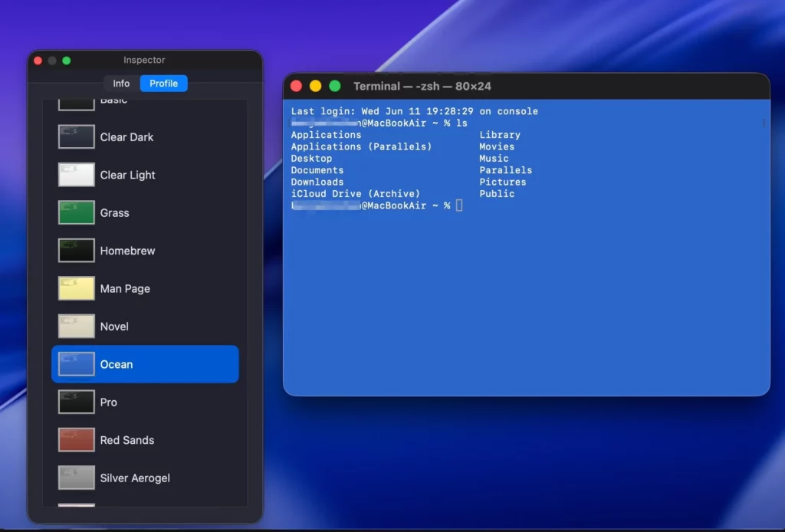Choose the Clear Light profile thumbnail
The image size is (785, 532).
[x=76, y=175]
